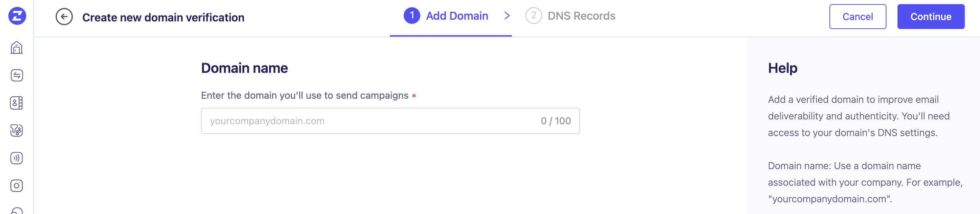Focus the yourcompanydomain.com input field

(365, 121)
